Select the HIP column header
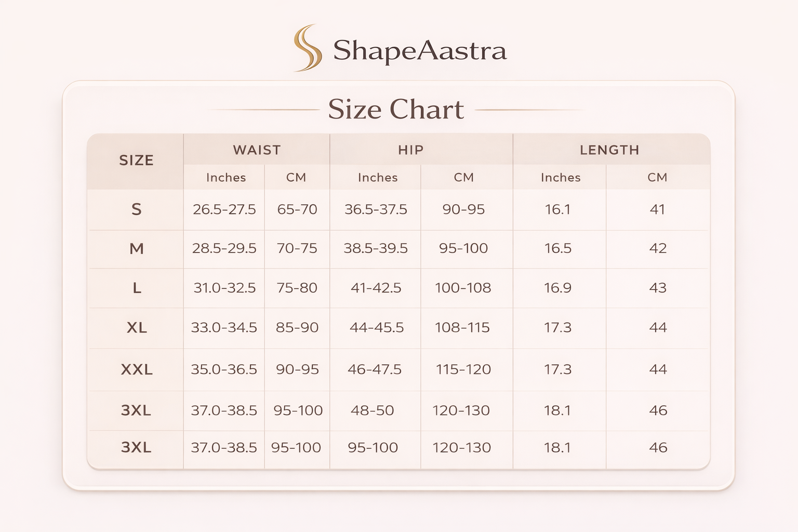Screen dimensions: 798x532 pos(410,150)
